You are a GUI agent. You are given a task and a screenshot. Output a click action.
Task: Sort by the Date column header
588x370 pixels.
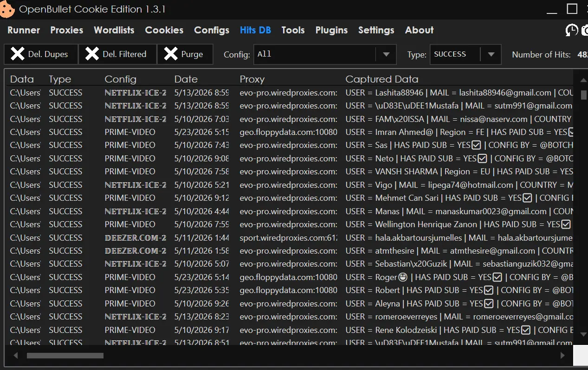tap(186, 79)
